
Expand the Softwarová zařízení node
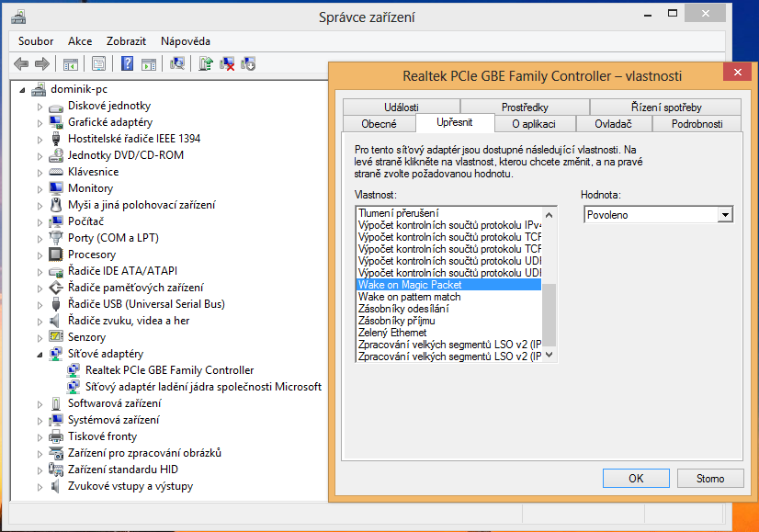coord(40,404)
